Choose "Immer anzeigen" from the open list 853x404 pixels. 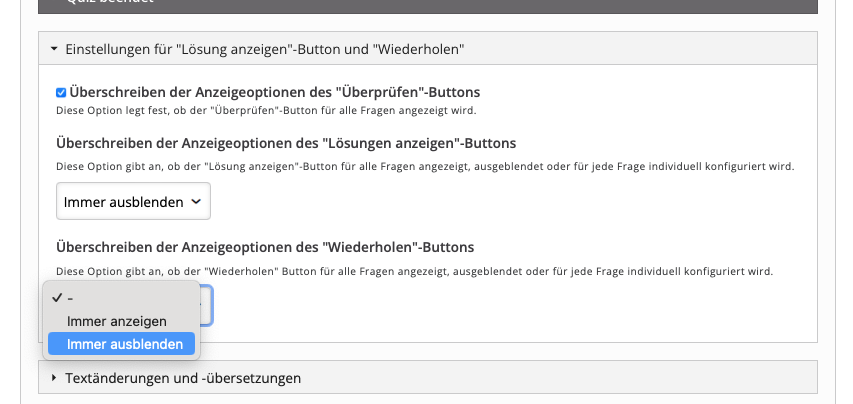click(117, 321)
